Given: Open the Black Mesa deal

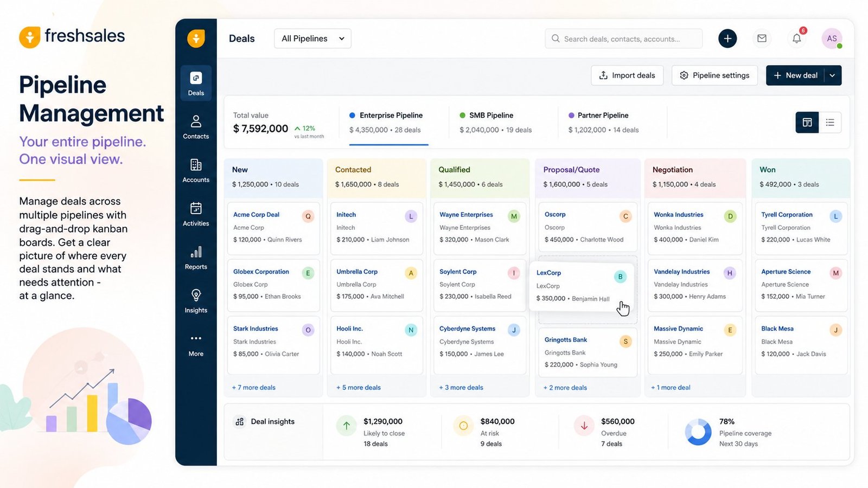Looking at the screenshot, I should [x=801, y=345].
